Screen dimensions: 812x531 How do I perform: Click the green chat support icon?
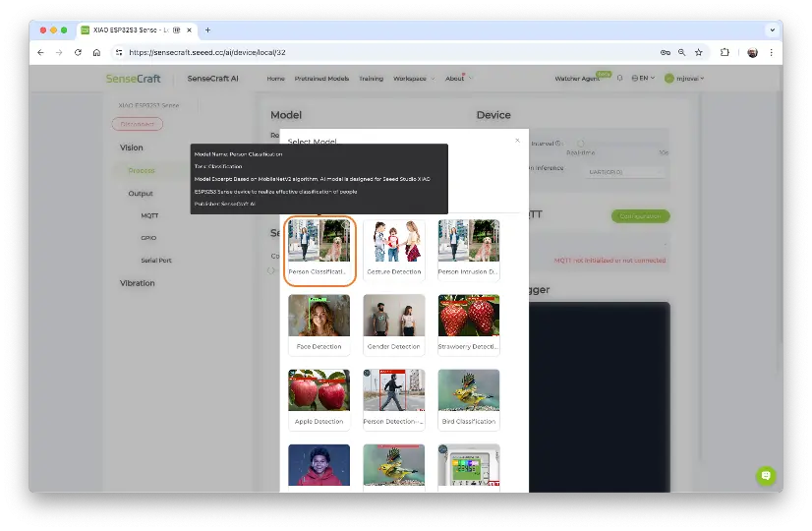point(766,475)
